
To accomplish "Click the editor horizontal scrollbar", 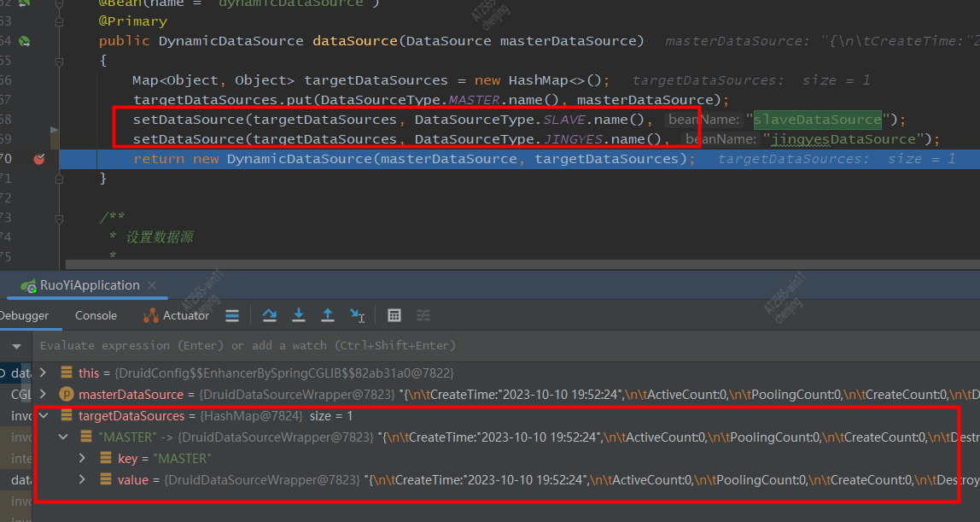I will 522,265.
